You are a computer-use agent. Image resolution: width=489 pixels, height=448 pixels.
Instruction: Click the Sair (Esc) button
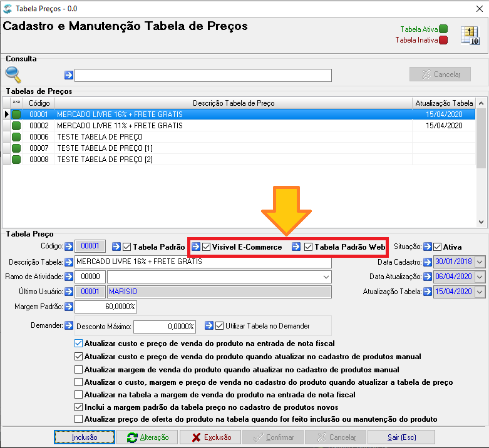(x=401, y=437)
